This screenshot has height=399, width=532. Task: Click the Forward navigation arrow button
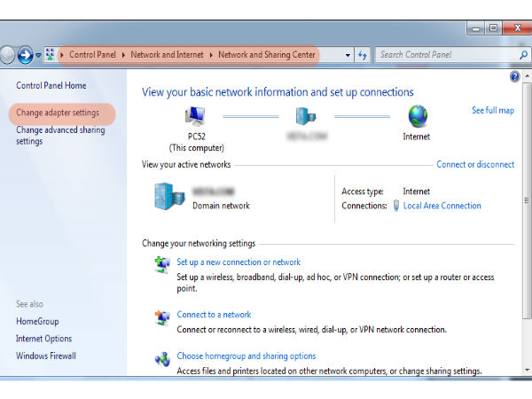tap(25, 55)
